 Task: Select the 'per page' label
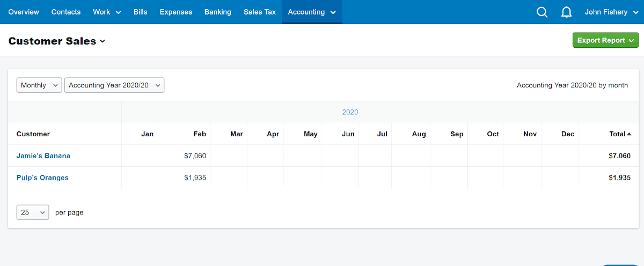pyautogui.click(x=69, y=212)
